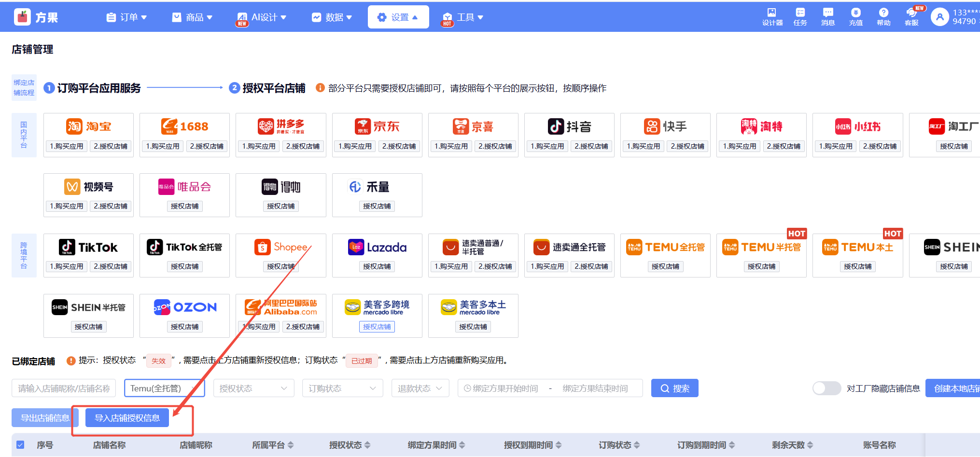
Task: Open the 帮助 help icon
Action: point(883,16)
